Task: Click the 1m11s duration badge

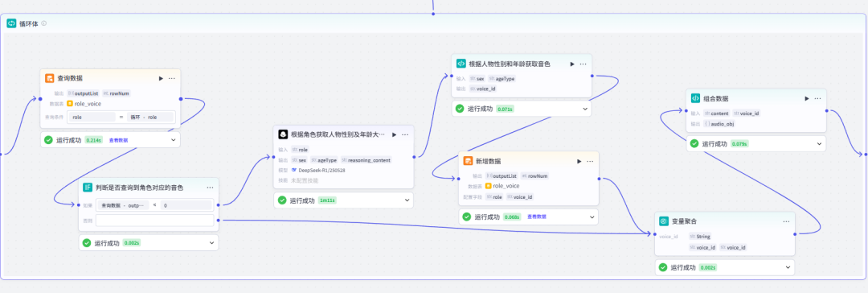Action: [x=327, y=200]
